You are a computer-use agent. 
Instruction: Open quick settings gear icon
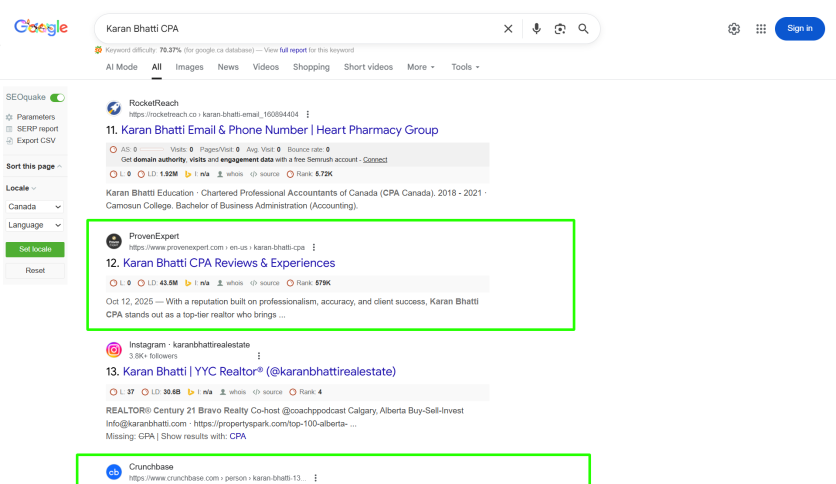(x=734, y=29)
